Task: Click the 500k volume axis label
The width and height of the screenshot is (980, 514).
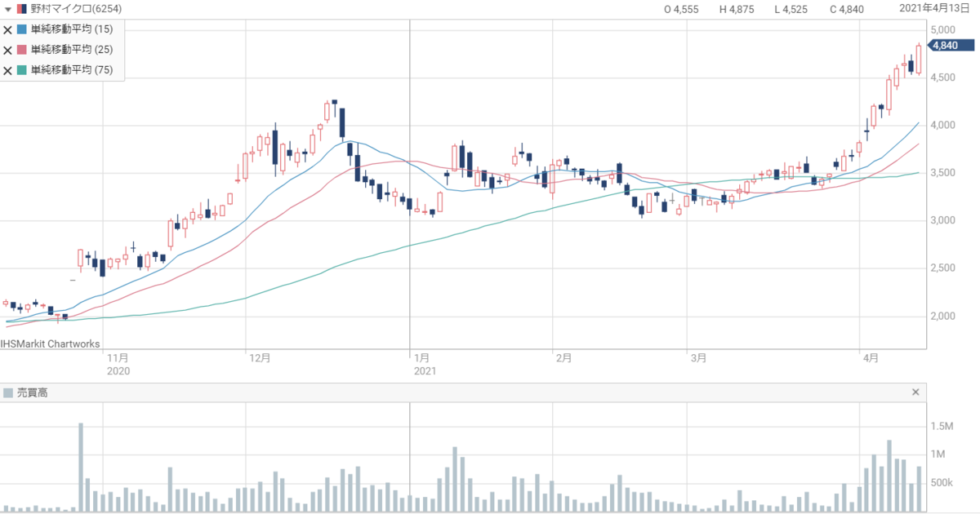Action: tap(943, 483)
